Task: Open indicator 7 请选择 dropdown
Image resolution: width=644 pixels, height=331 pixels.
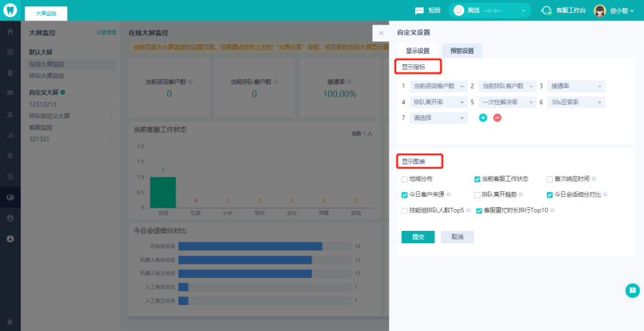Action: [438, 118]
